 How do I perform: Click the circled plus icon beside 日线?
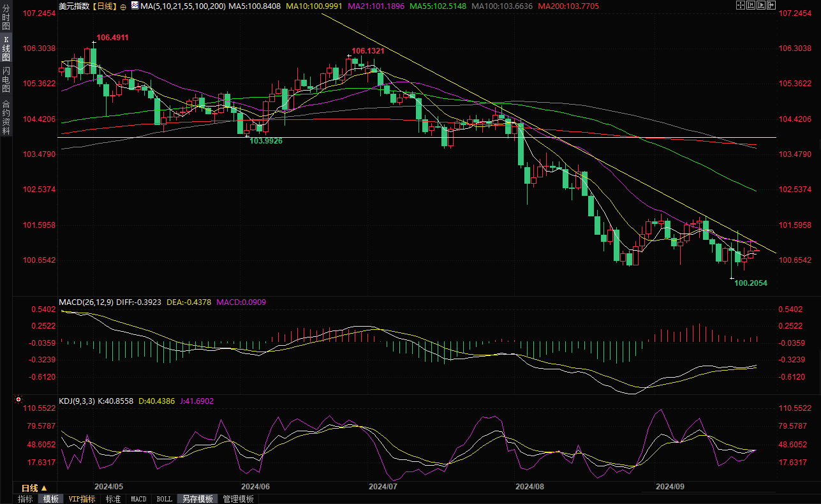click(123, 7)
